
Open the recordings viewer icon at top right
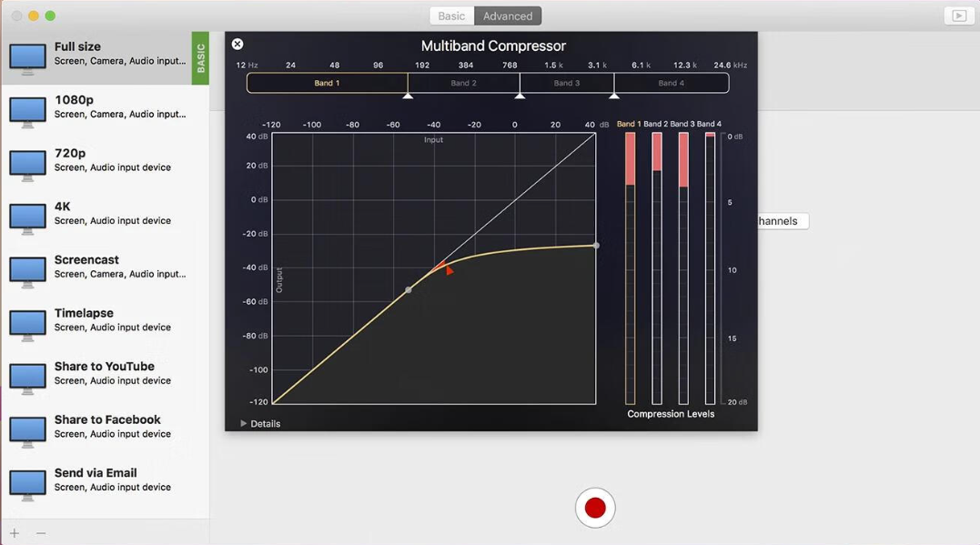coord(959,15)
